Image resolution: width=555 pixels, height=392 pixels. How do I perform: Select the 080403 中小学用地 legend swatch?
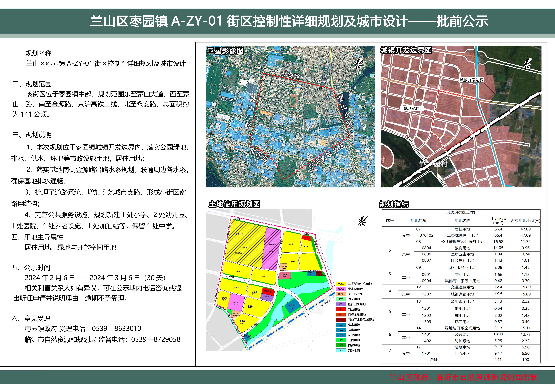pyautogui.click(x=341, y=289)
